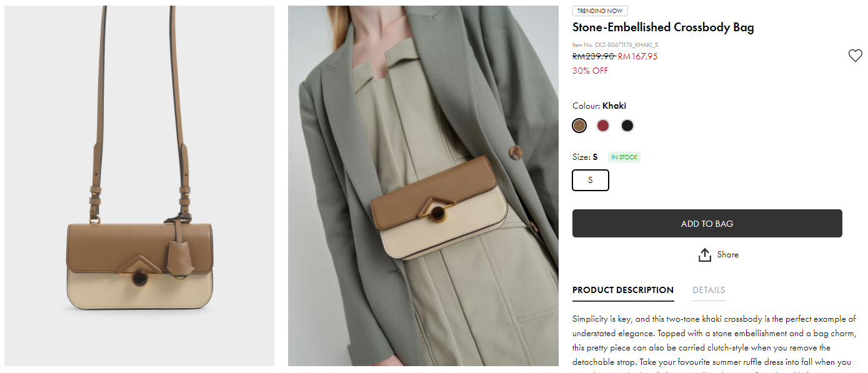Select size S option
Image resolution: width=868 pixels, height=373 pixels.
591,180
